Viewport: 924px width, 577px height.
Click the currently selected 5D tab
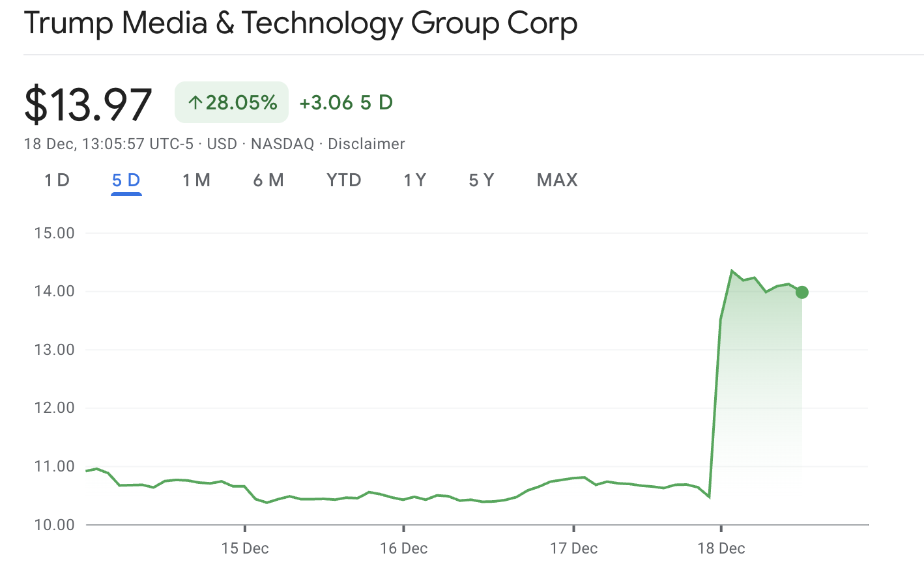[x=125, y=180]
